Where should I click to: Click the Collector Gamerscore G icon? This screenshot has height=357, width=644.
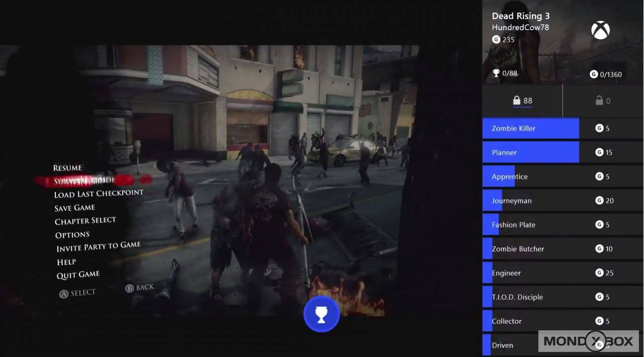click(x=599, y=321)
